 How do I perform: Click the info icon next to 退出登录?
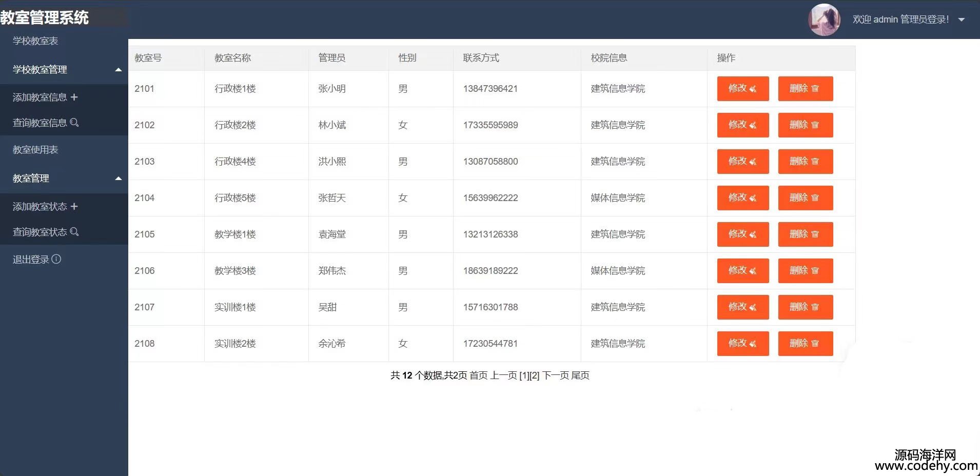click(x=56, y=259)
